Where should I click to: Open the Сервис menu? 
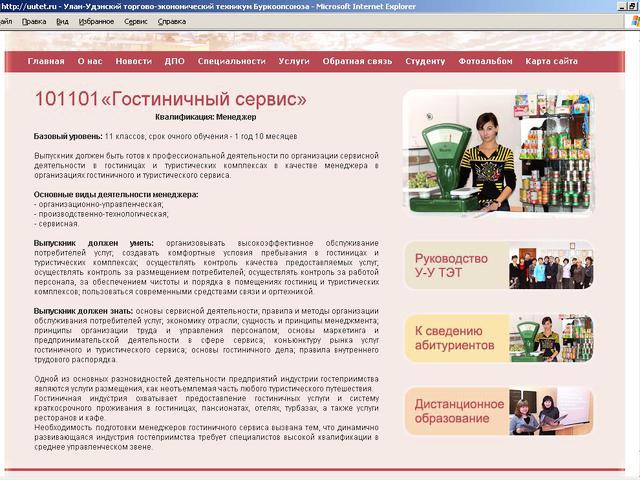[x=136, y=22]
